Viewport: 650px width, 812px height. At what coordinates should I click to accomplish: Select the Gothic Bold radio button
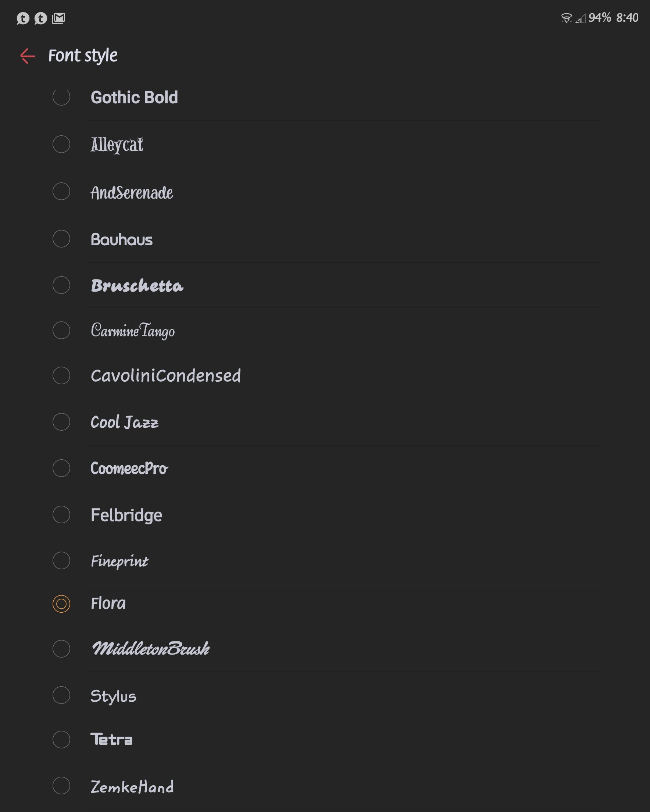tap(61, 97)
